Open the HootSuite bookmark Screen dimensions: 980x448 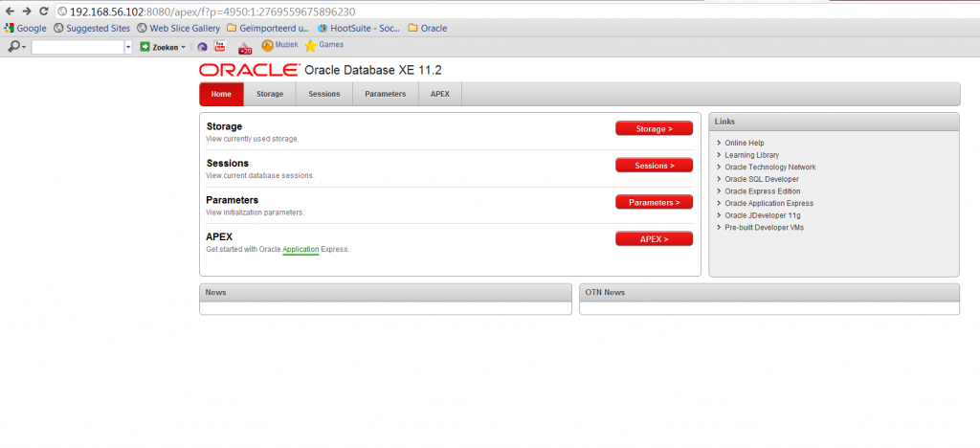click(359, 28)
